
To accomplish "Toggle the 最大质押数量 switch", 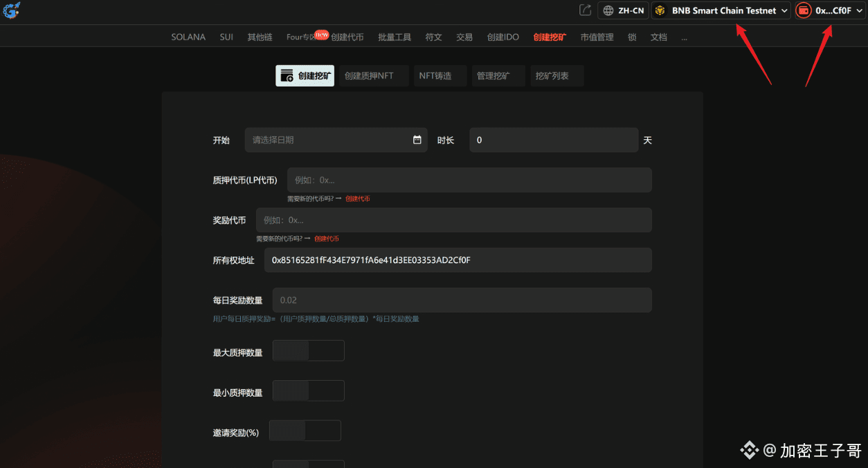I will pos(308,350).
